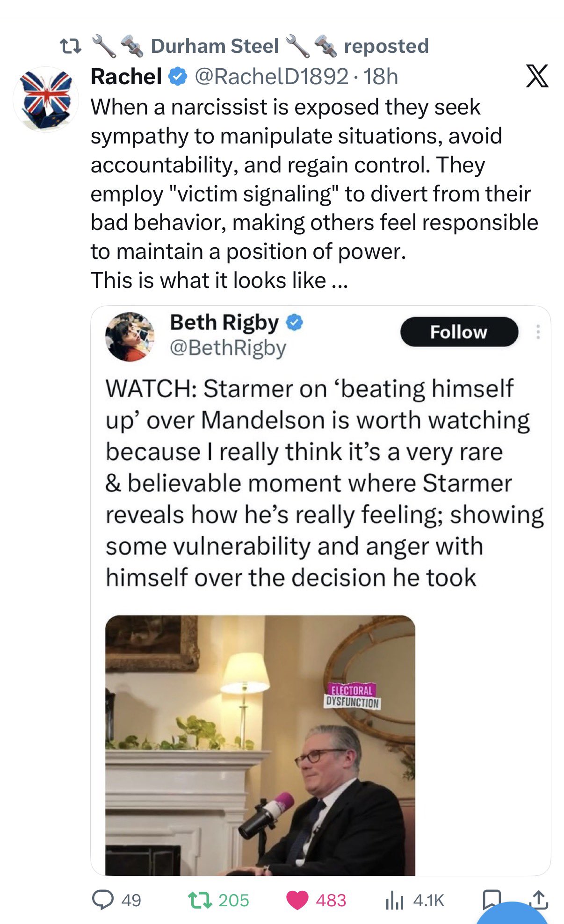The width and height of the screenshot is (564, 924).
Task: Open the view analytics bar-chart icon
Action: click(394, 900)
